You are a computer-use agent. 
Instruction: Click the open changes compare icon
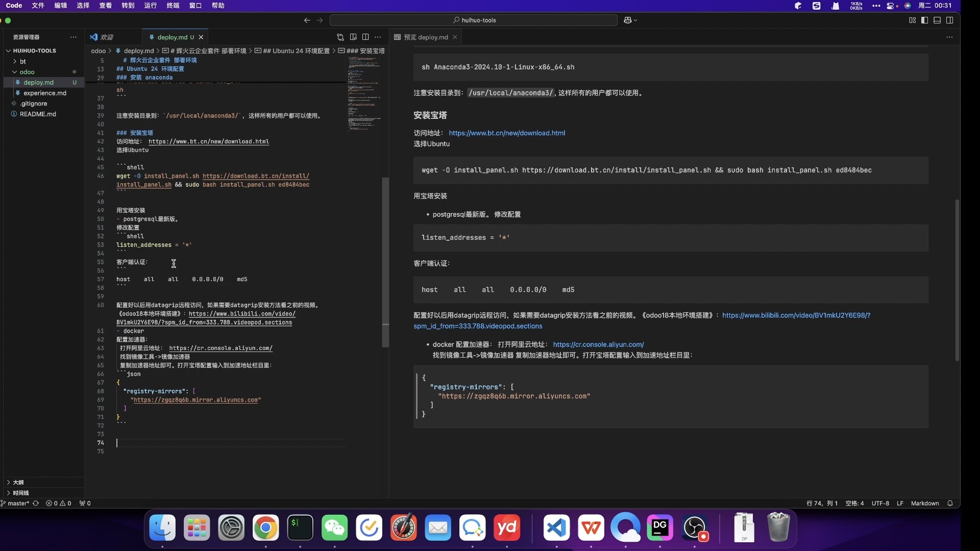coord(340,37)
